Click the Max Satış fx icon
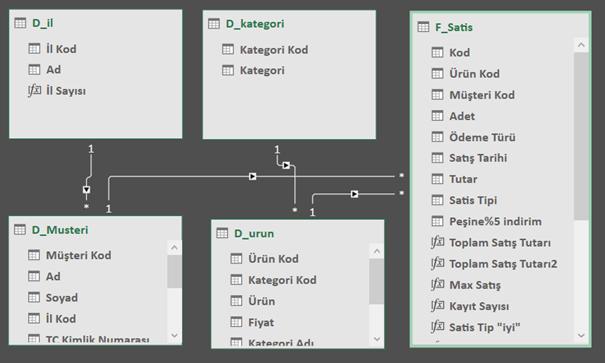The height and width of the screenshot is (363, 605). [x=438, y=285]
